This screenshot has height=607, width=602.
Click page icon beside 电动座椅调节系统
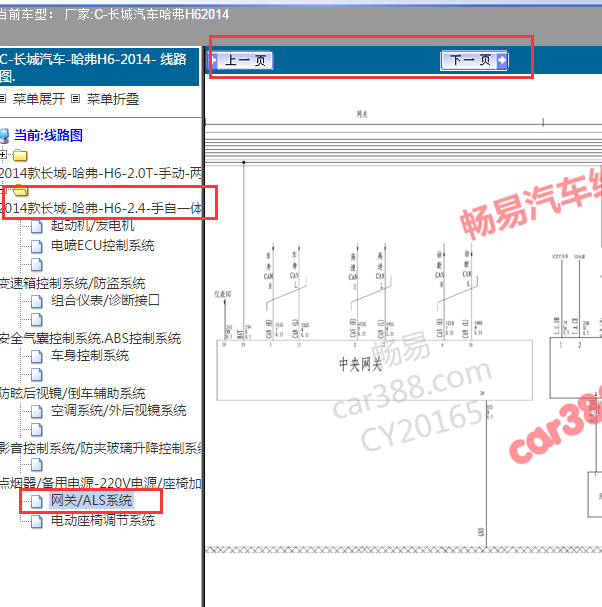pyautogui.click(x=37, y=521)
